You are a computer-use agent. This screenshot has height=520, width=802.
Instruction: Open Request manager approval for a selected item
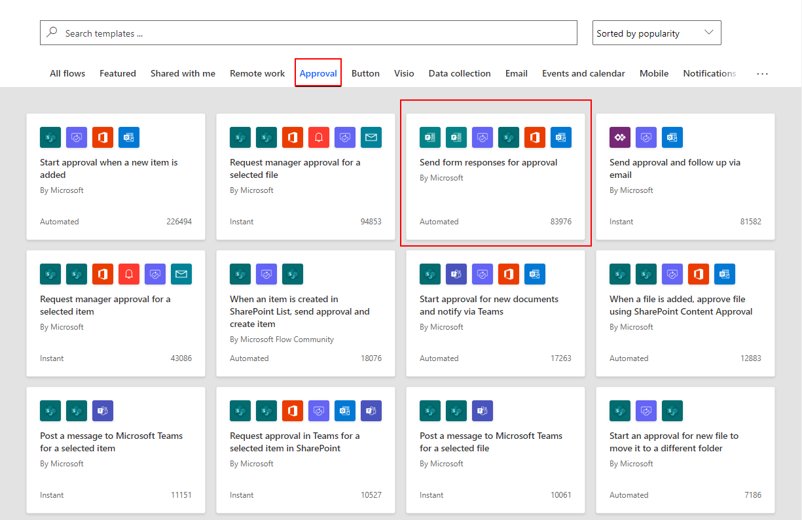(x=116, y=313)
